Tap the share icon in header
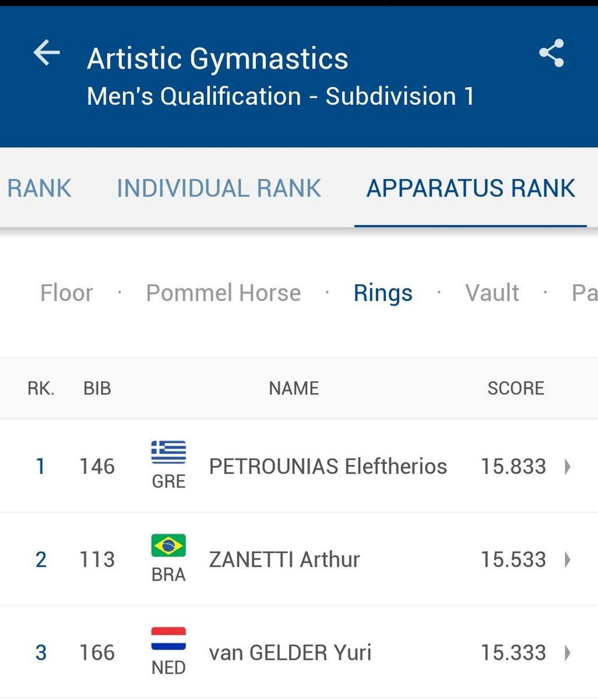 [551, 53]
